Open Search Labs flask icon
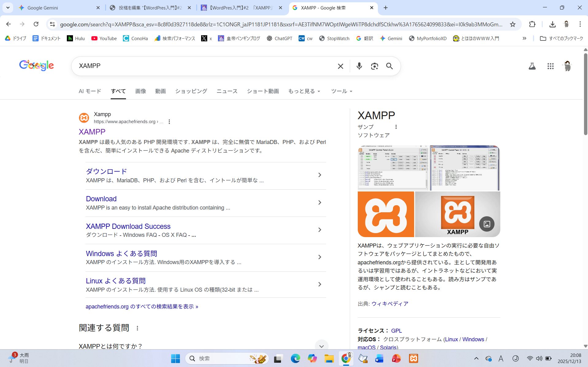588x367 pixels. (532, 66)
